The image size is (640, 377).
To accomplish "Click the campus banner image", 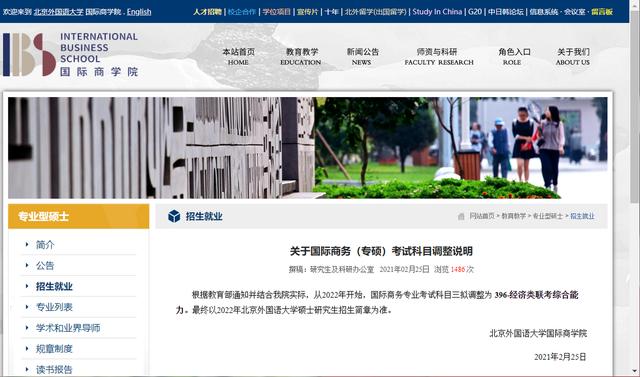I will [308, 148].
